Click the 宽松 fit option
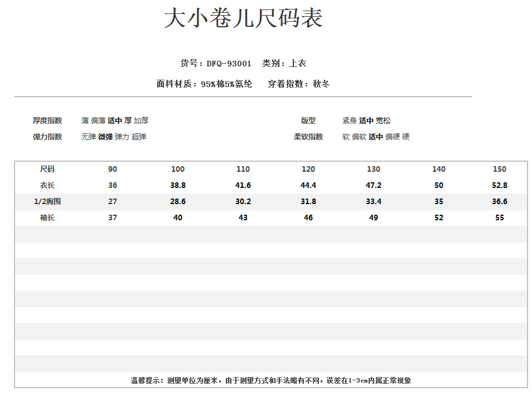The width and height of the screenshot is (532, 406). tap(383, 120)
